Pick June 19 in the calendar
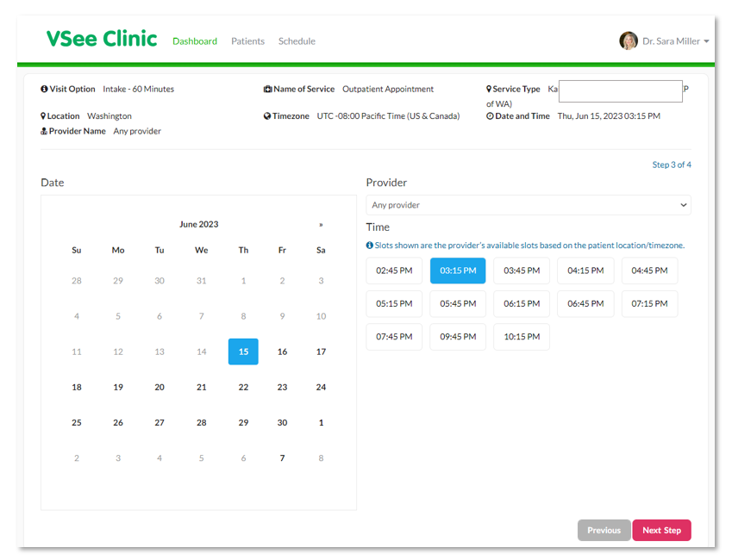The image size is (732, 560). [x=118, y=387]
